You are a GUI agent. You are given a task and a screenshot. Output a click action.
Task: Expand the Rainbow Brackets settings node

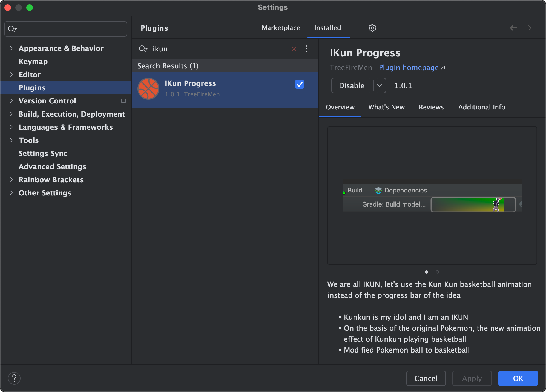click(x=11, y=180)
